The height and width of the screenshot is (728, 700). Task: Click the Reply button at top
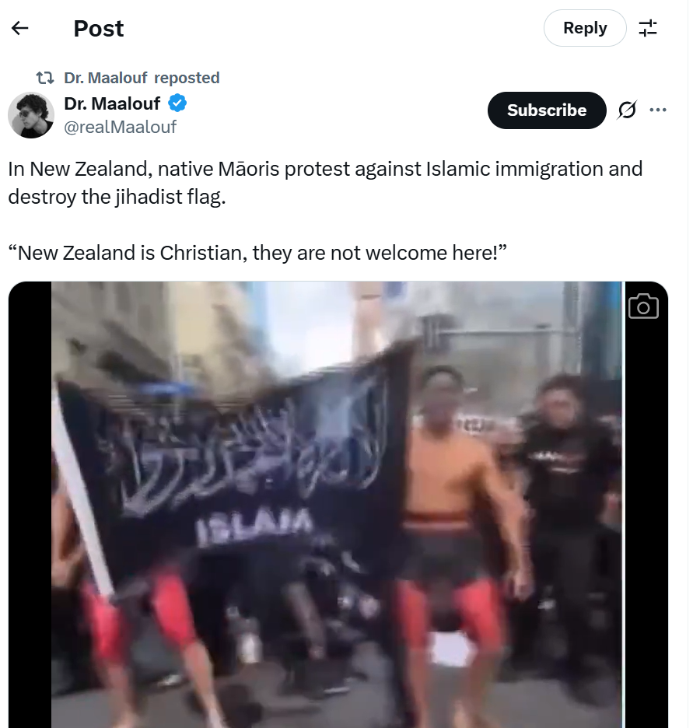point(585,28)
